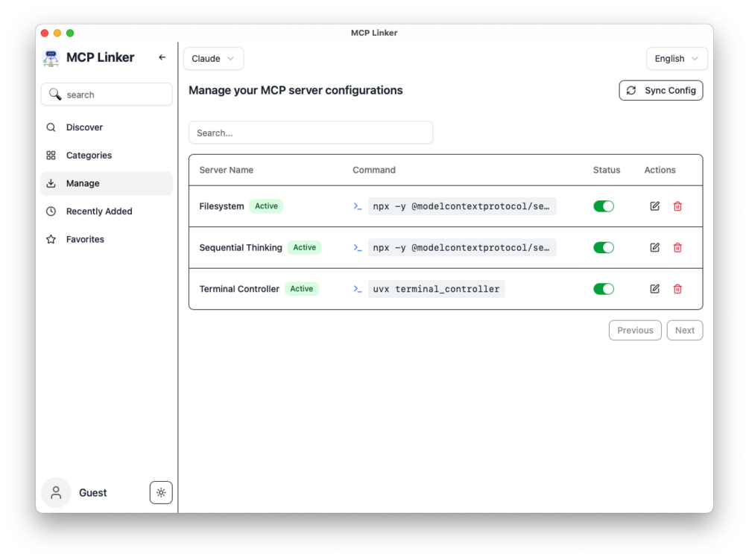Viewport: 749px width, 560px height.
Task: Remove the Terminal Controller server
Action: 677,289
